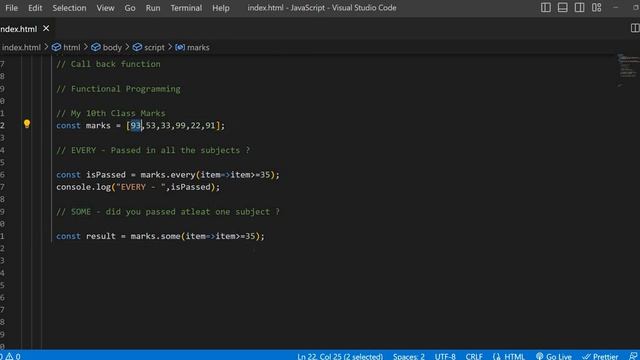Change indentation via Spaces: 2
The image size is (640, 360).
409,356
